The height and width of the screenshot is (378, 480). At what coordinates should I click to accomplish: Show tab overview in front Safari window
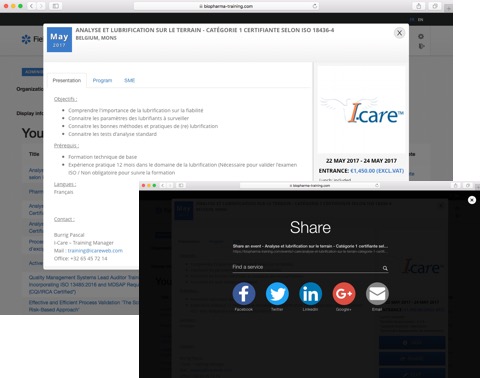point(468,185)
